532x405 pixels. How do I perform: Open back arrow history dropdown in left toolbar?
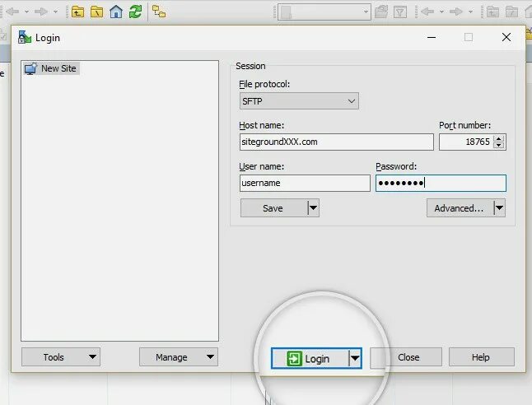coord(26,12)
